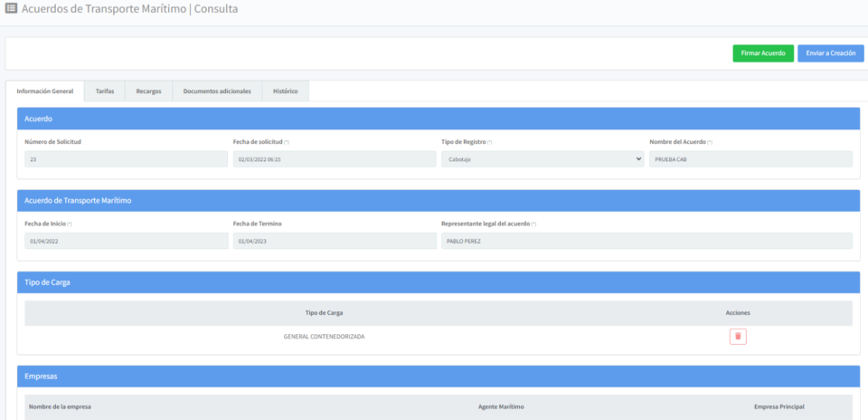The height and width of the screenshot is (420, 868).
Task: Click the Fecha de Termino date field
Action: click(x=335, y=242)
